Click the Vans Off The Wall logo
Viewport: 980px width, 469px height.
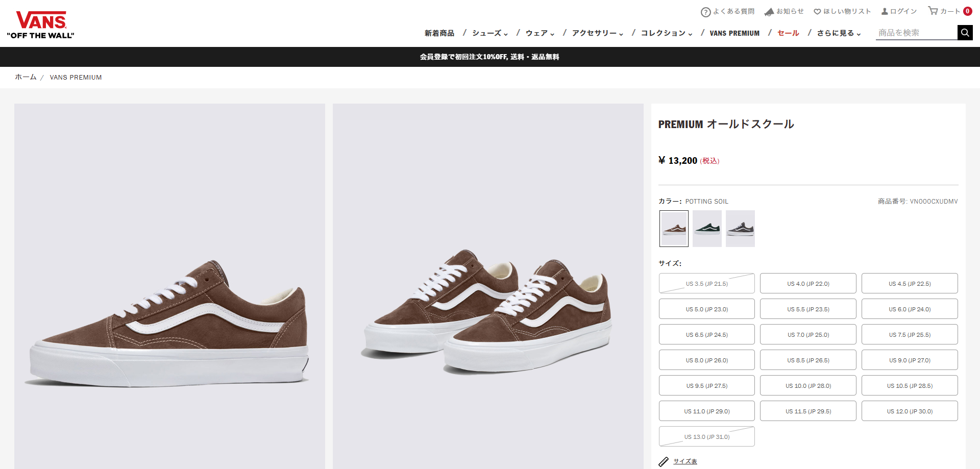(x=41, y=25)
